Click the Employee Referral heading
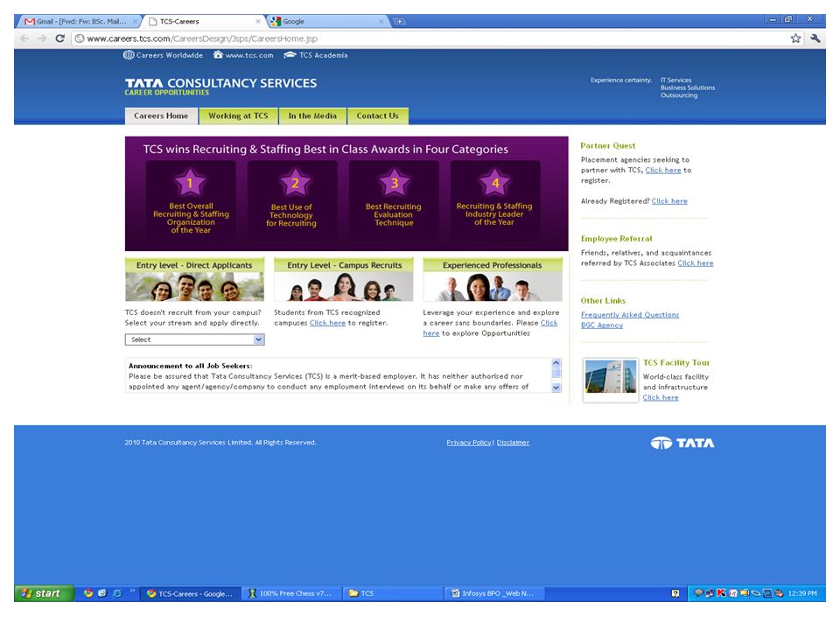Screen dimensions: 840x630 [x=616, y=239]
